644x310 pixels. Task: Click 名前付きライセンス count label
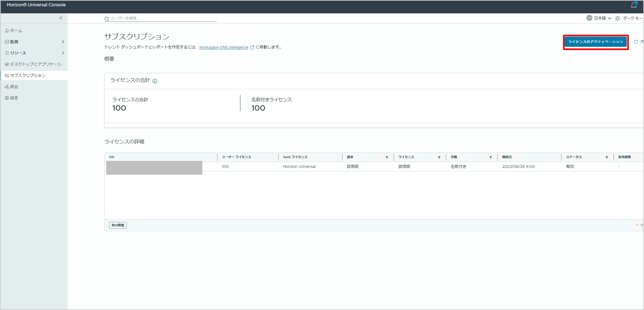point(271,100)
